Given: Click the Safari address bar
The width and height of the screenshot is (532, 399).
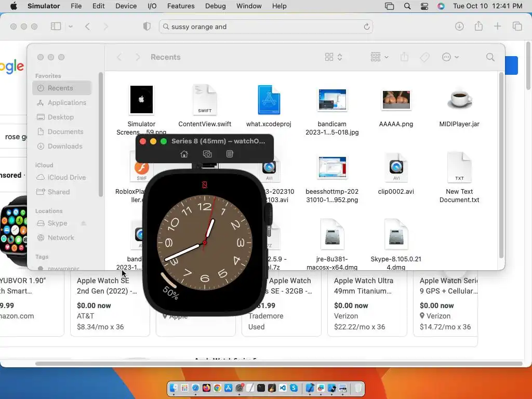Looking at the screenshot, I should (265, 27).
